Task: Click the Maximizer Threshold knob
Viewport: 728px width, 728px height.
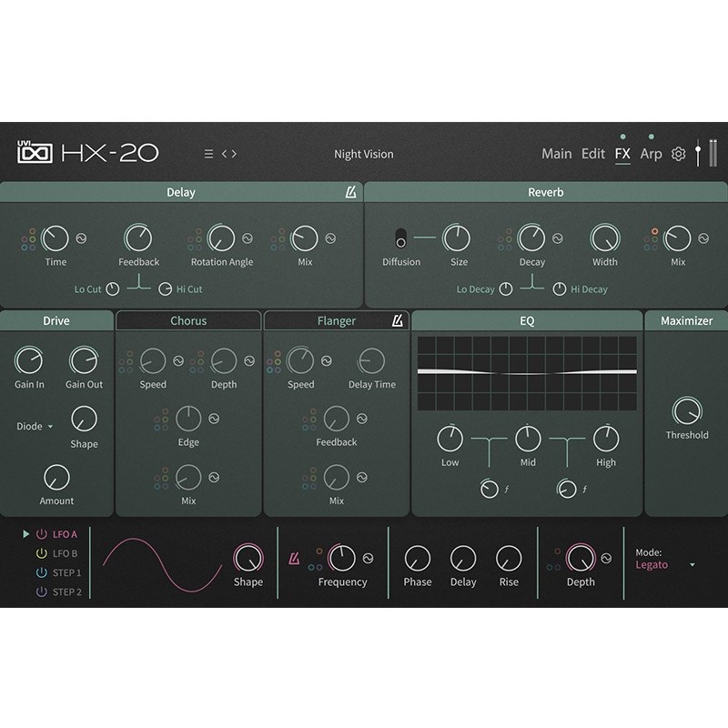Action: [687, 411]
